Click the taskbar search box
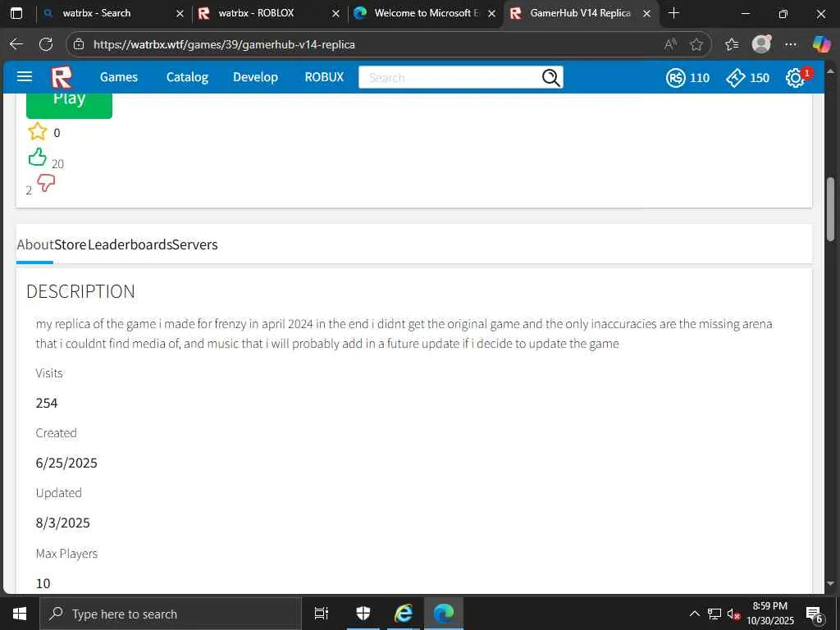The width and height of the screenshot is (840, 630). 171,614
